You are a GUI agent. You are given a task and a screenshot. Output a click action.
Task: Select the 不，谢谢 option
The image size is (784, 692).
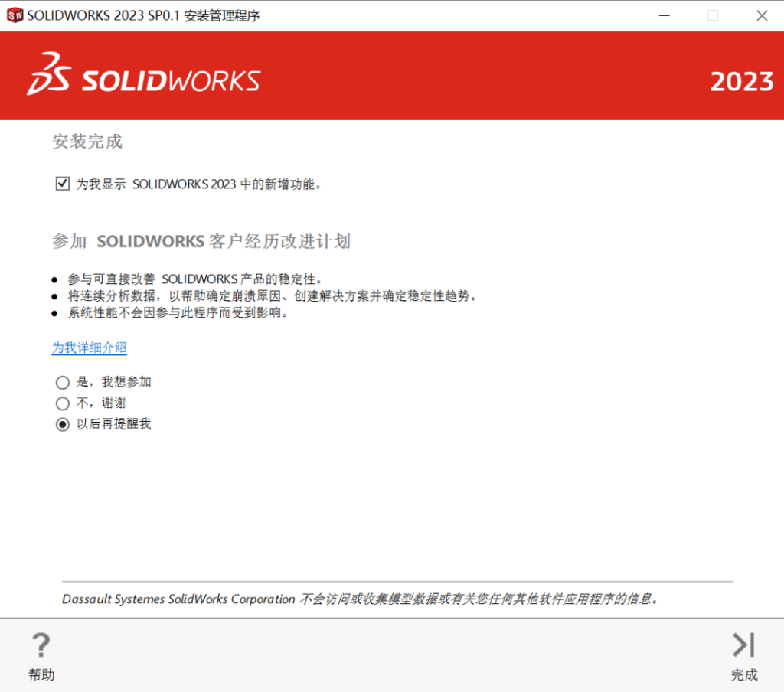click(62, 403)
